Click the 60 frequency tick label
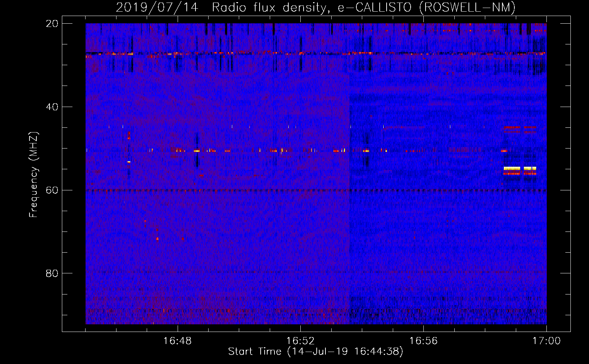Viewport: 589px width, 364px height. click(52, 190)
